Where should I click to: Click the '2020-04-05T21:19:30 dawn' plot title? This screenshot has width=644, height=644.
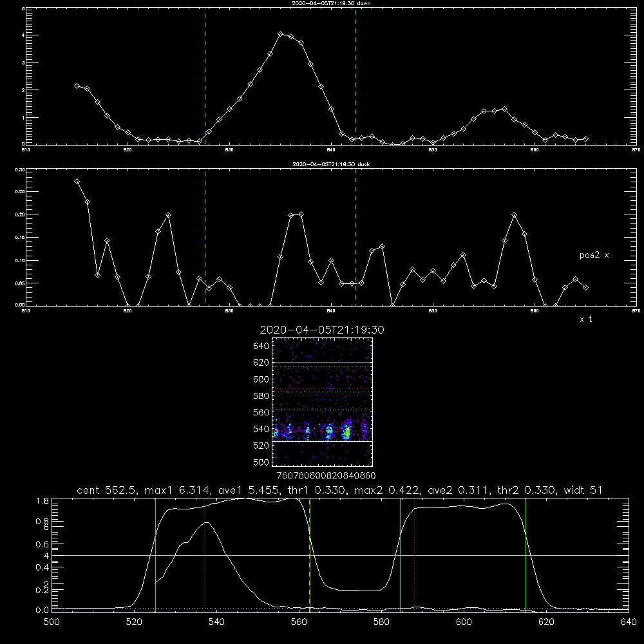[x=331, y=3]
